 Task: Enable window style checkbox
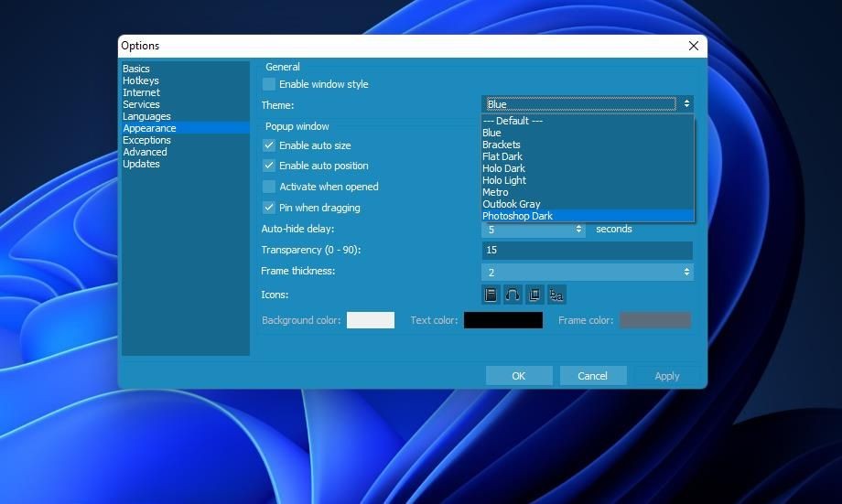tap(269, 84)
